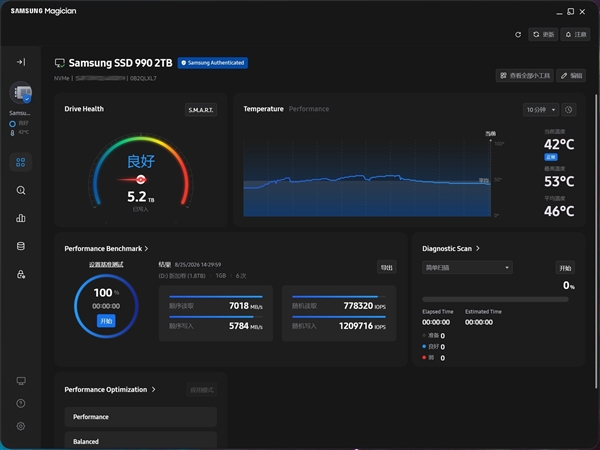
Task: Open the 10-minute time range dropdown
Action: tap(541, 110)
